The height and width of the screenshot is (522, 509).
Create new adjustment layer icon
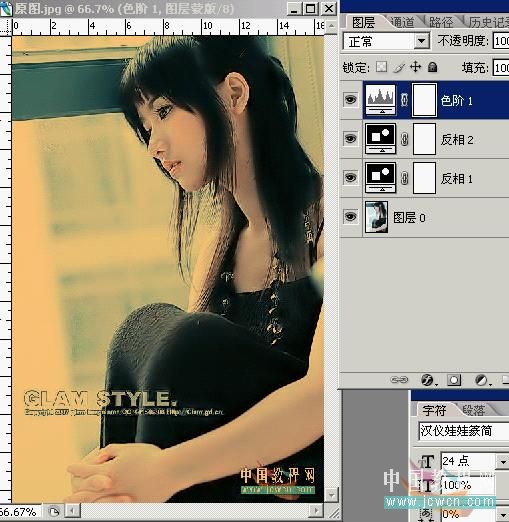tap(482, 380)
